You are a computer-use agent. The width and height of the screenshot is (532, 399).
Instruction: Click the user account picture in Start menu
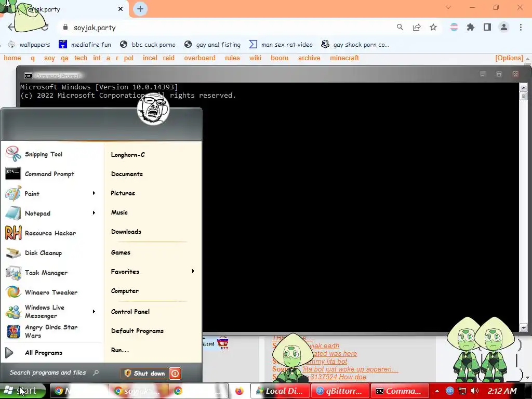point(153,109)
